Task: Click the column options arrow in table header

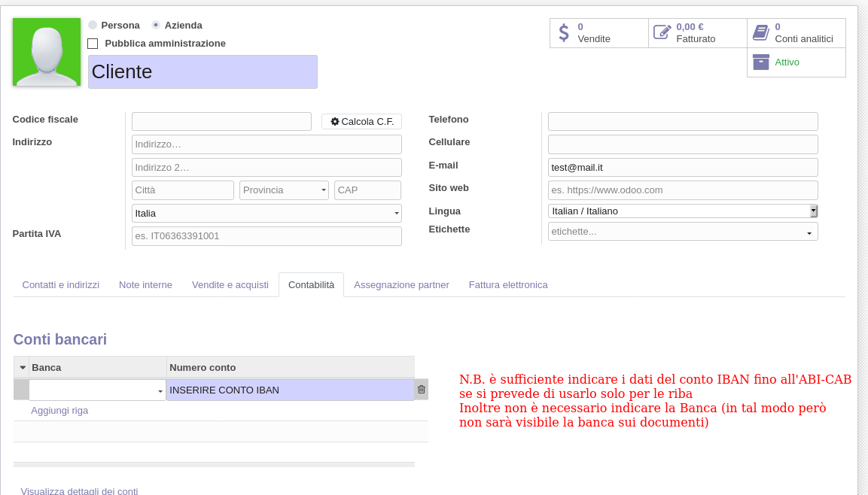Action: tap(23, 367)
